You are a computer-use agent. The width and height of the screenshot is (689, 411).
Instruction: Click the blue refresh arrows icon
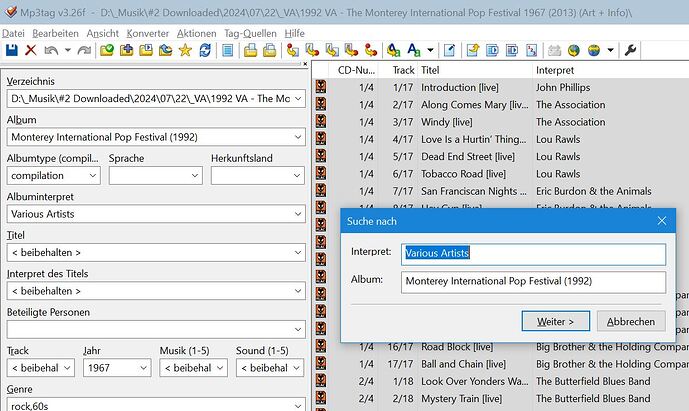[205, 50]
